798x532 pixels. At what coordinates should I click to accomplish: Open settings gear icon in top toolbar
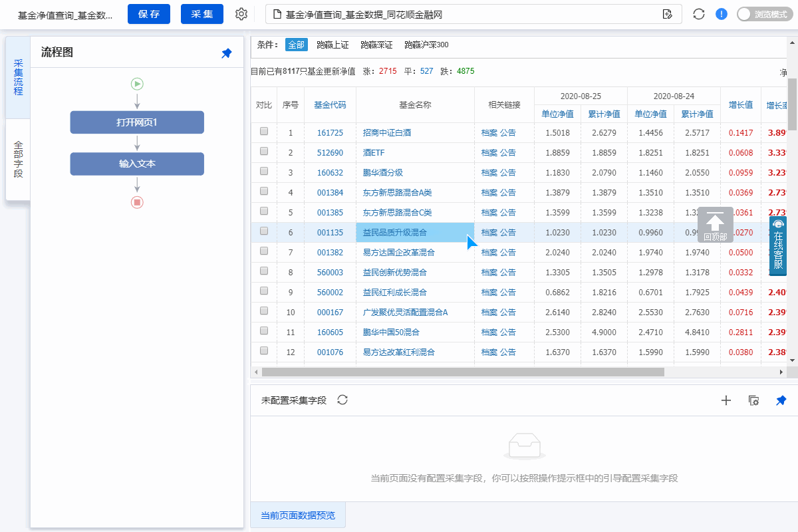tap(241, 14)
